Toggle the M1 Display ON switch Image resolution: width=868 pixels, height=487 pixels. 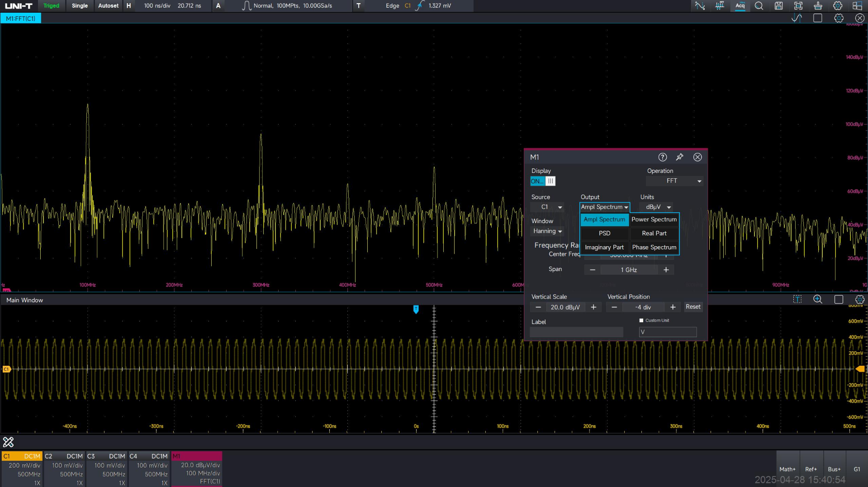point(542,181)
